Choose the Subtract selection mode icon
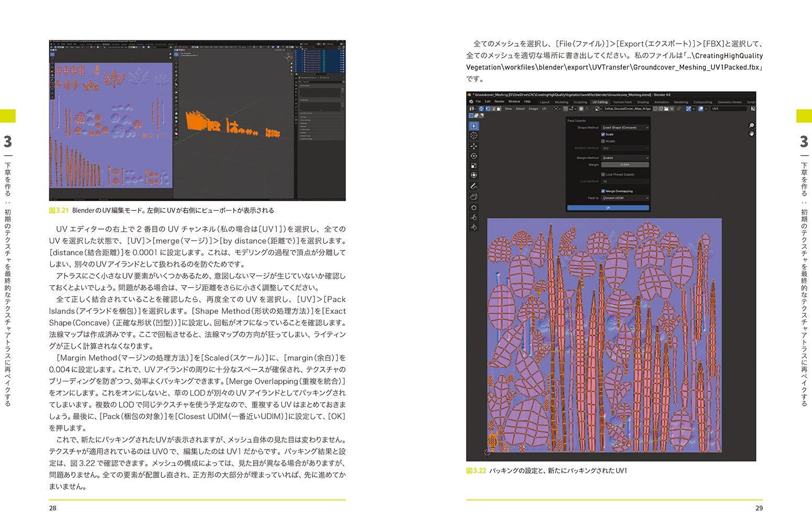This screenshot has width=812, height=524. tap(481, 115)
